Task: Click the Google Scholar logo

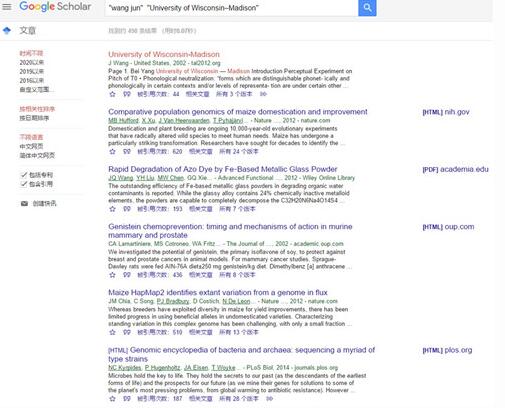Action: (55, 7)
